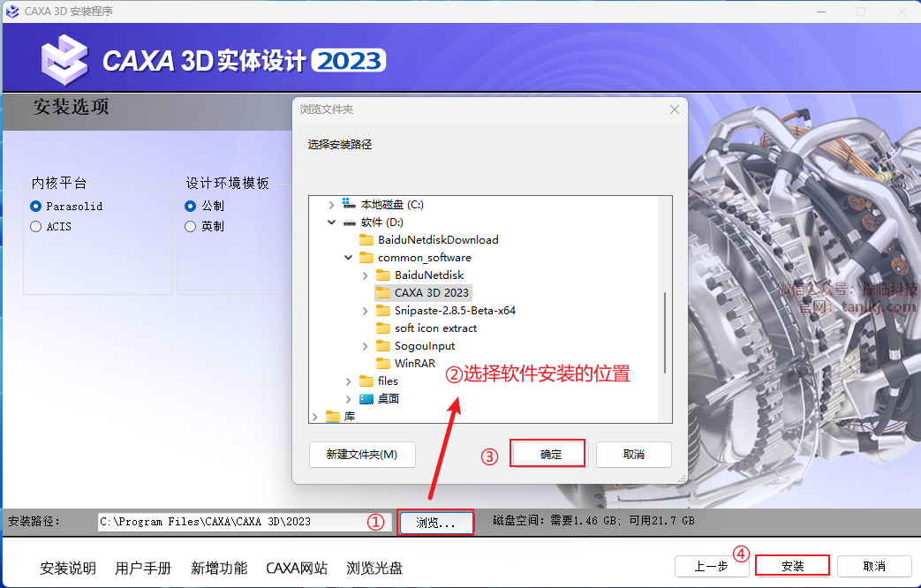This screenshot has height=588, width=921.
Task: Open 用户手册 link
Action: click(x=143, y=568)
